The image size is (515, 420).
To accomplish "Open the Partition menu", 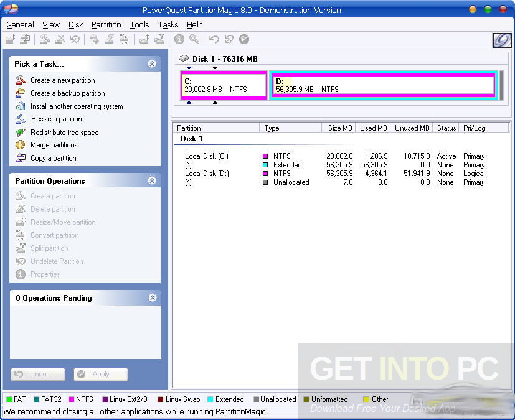I will [106, 24].
